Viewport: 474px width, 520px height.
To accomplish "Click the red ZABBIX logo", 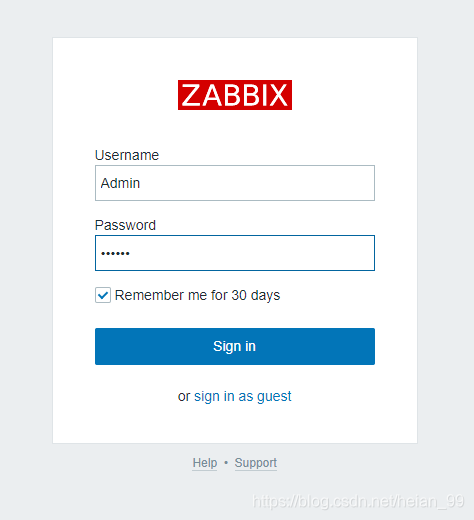I will pyautogui.click(x=235, y=95).
